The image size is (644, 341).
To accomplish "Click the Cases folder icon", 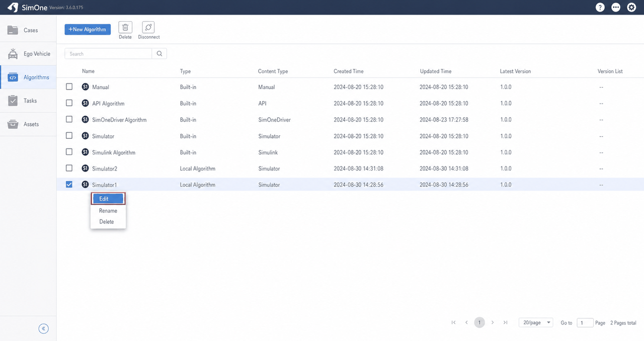I will (x=13, y=30).
